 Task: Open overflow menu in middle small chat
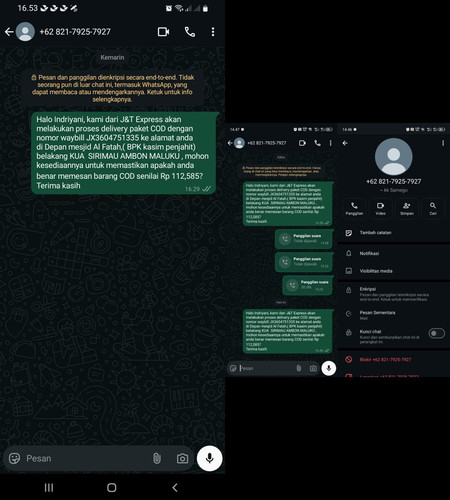point(330,143)
